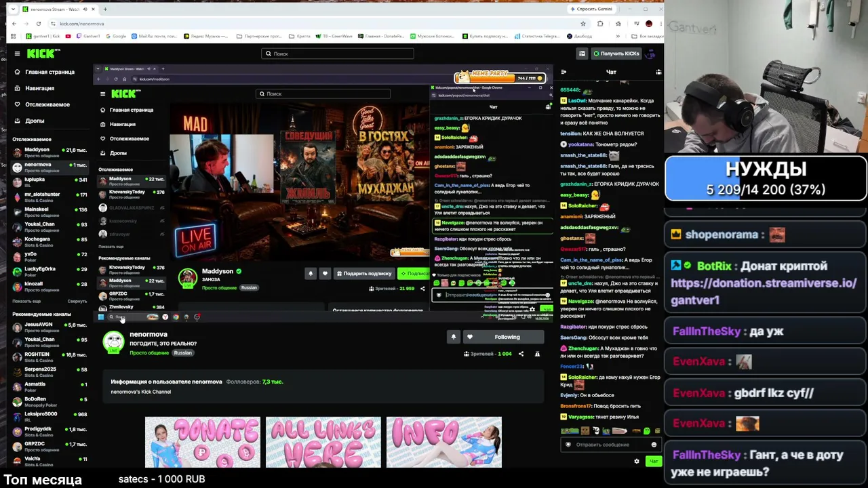
Task: Click the LasOwl username in chat
Action: [576, 100]
